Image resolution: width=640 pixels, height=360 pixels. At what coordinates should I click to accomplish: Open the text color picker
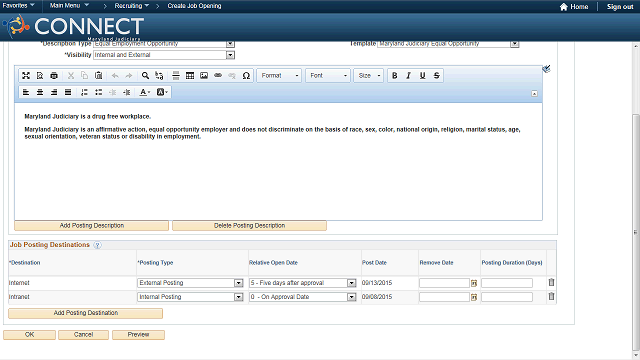[x=145, y=92]
